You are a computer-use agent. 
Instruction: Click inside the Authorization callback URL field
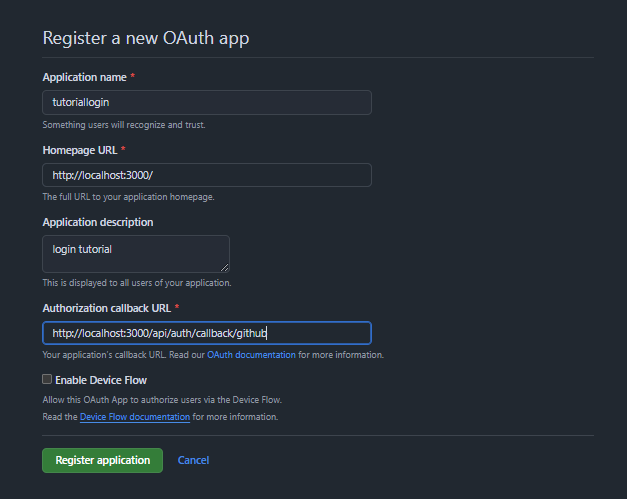207,333
